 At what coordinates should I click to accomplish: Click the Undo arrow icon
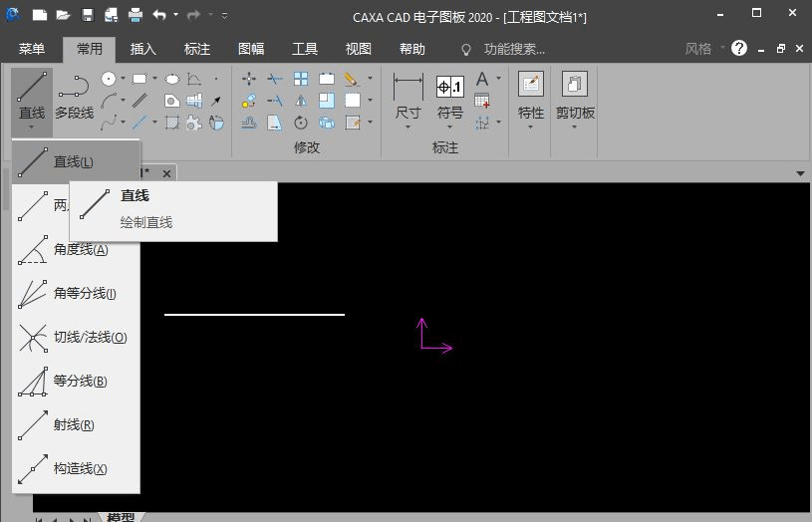[159, 16]
